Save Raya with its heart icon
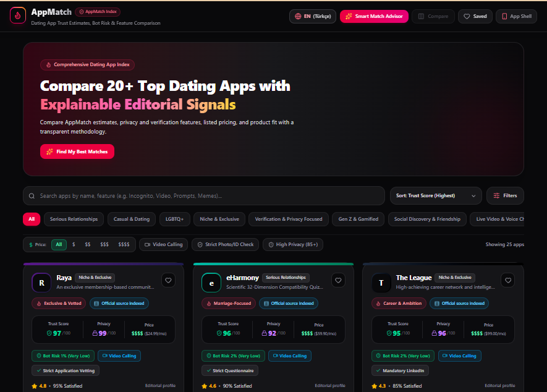 [x=169, y=280]
